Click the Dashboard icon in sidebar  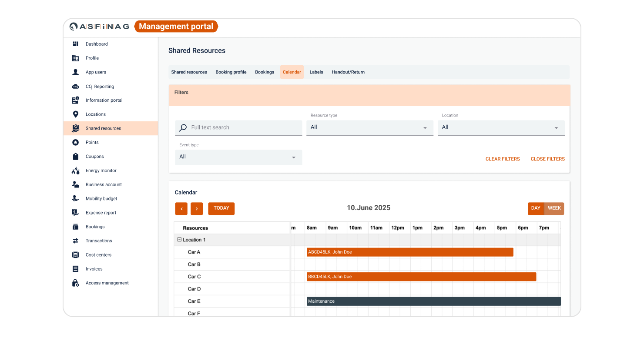pyautogui.click(x=75, y=44)
